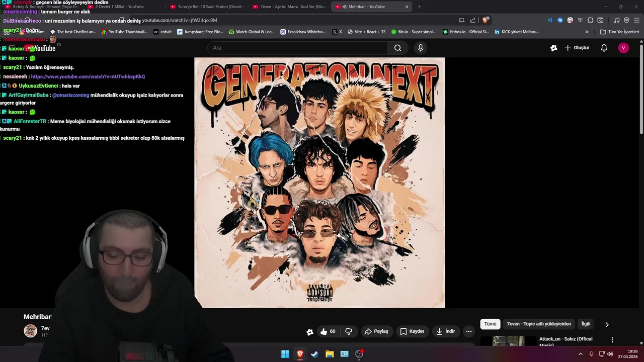Open the cobalt bookmark
The image size is (644, 362).
[163, 32]
